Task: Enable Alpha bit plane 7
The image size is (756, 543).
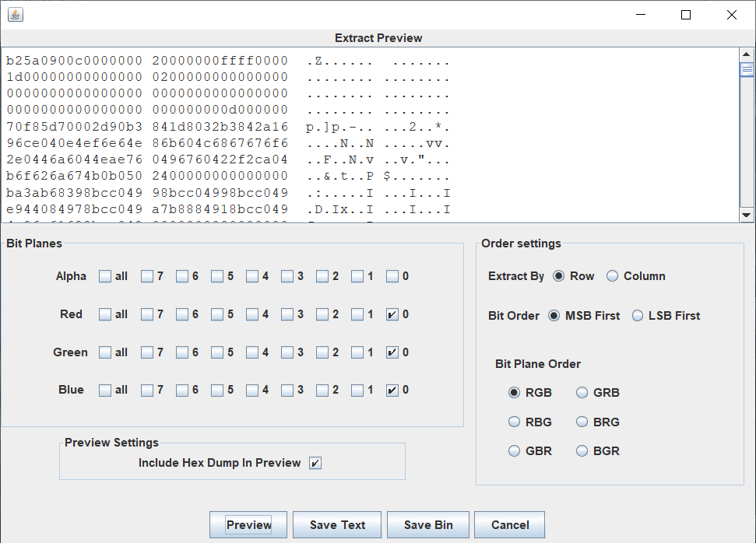Action: 146,276
